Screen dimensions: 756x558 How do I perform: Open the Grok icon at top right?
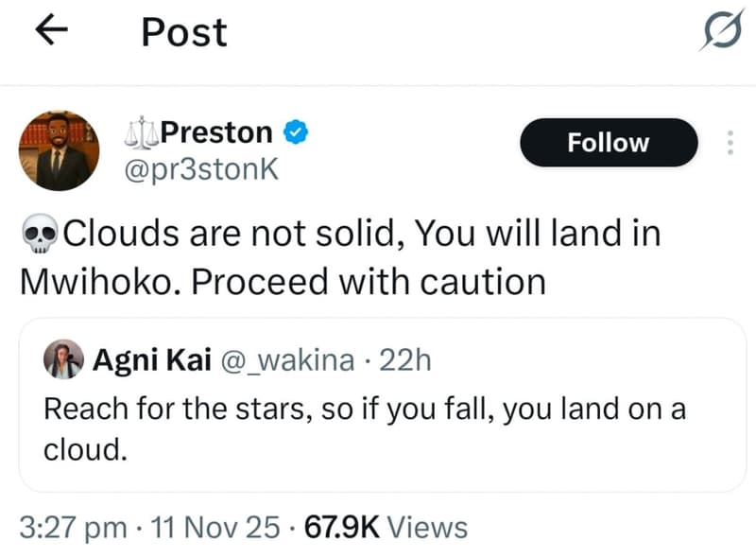720,31
